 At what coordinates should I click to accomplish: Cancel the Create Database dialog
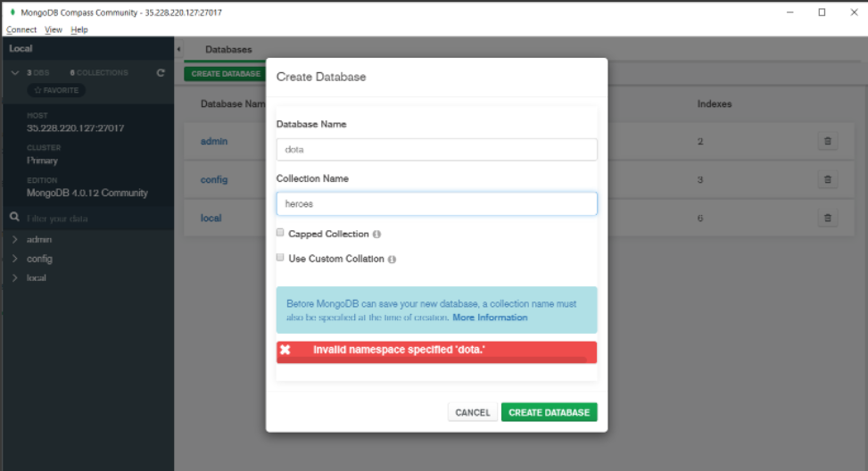[x=472, y=412]
